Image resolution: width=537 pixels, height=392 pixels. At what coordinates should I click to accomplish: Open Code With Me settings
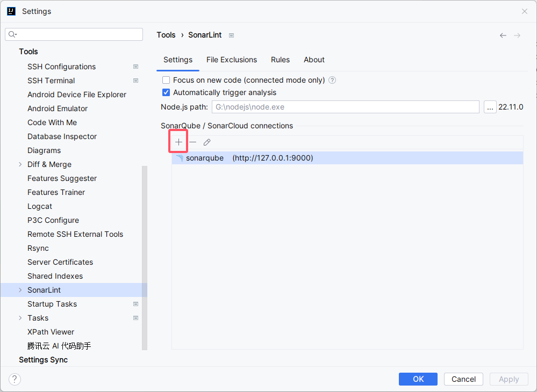52,122
